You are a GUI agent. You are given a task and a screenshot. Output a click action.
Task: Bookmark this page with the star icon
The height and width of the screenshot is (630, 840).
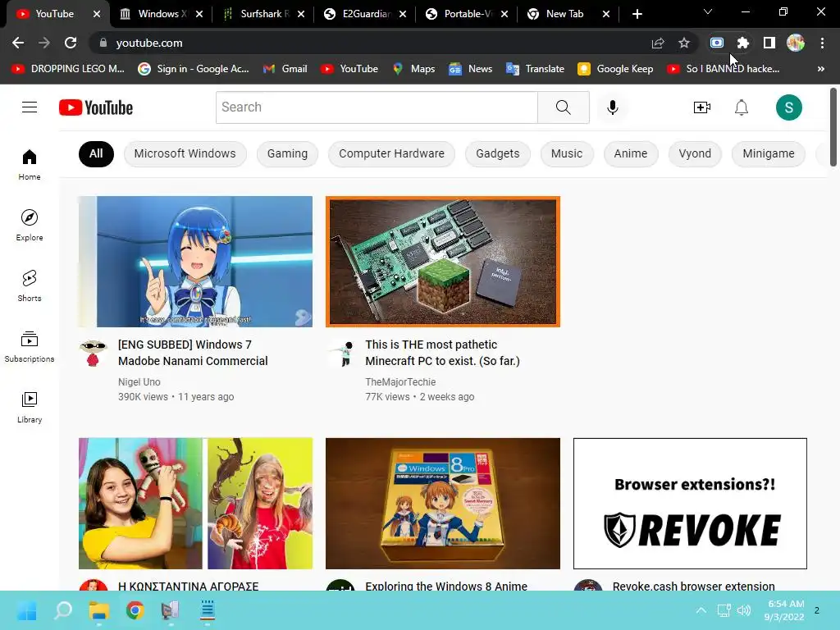683,43
